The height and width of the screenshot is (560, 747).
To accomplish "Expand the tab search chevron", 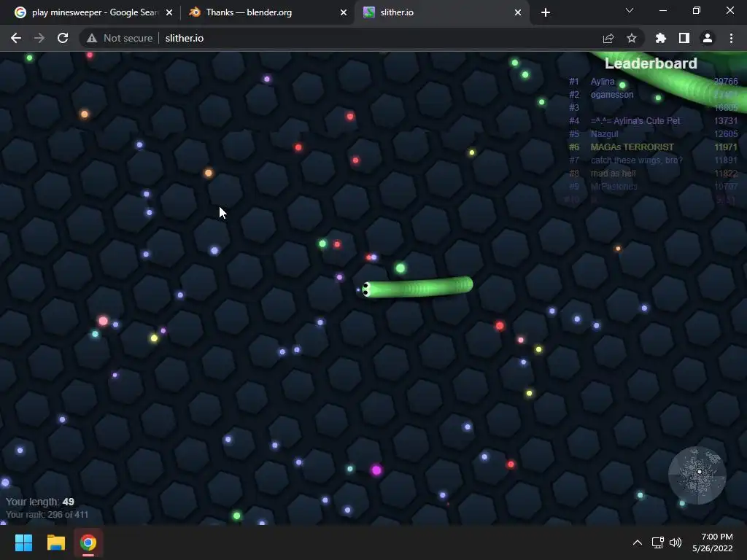I will pyautogui.click(x=630, y=10).
